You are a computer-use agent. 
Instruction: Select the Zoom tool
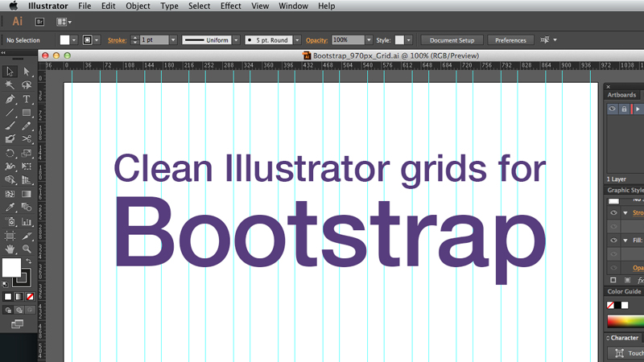27,249
